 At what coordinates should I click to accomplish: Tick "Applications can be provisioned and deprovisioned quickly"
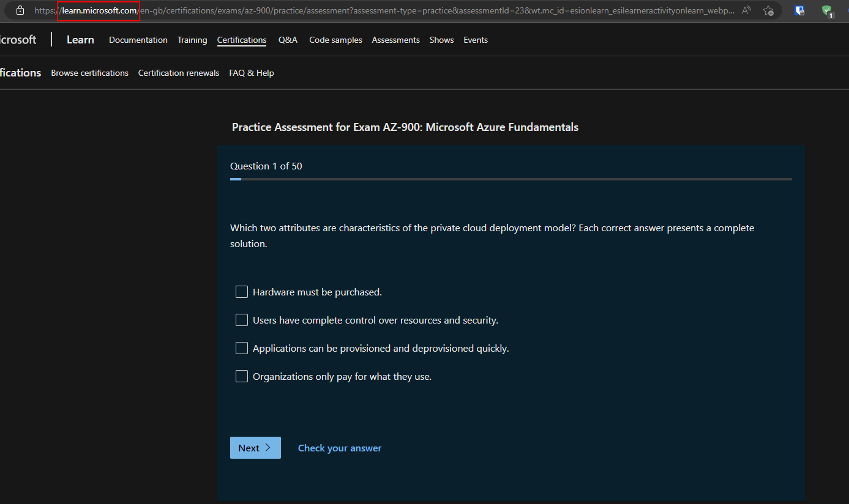[242, 348]
